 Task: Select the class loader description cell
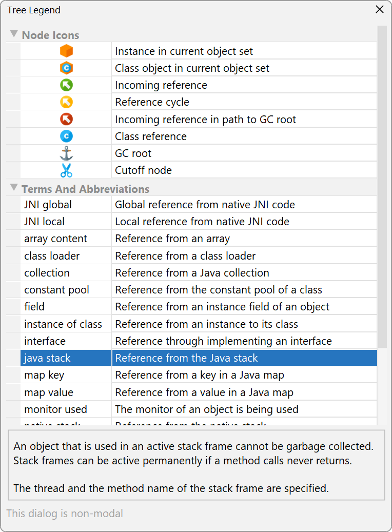[244, 255]
